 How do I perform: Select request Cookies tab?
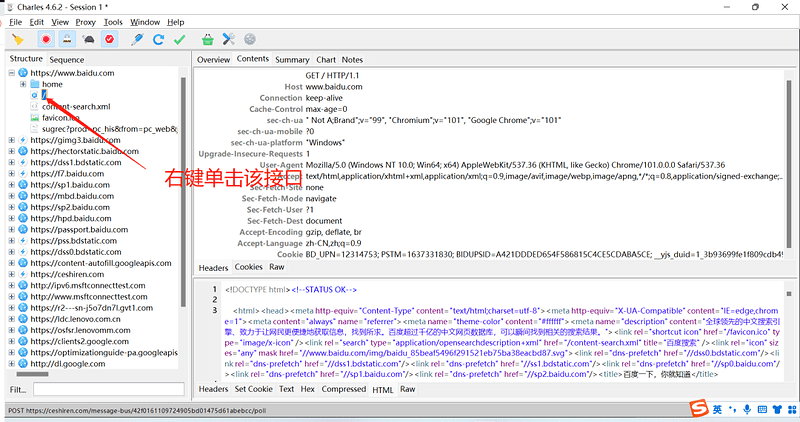pos(248,267)
